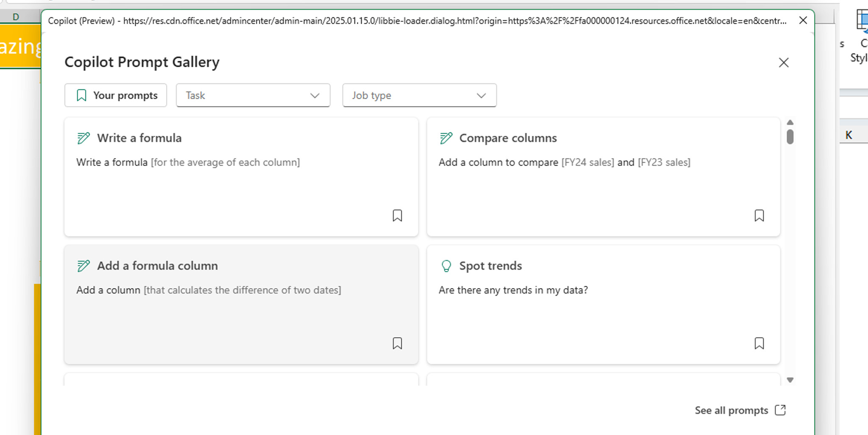Open the Task dropdown
Screen dimensions: 868x435
[x=253, y=95]
